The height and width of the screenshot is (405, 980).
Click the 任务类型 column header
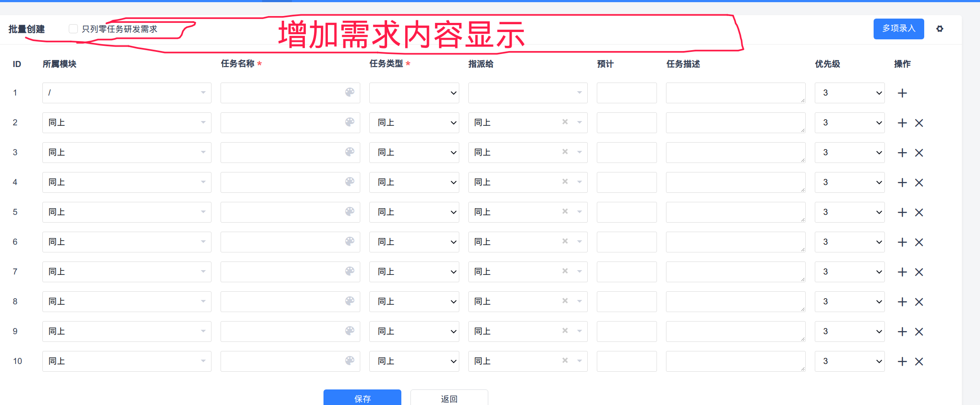(386, 64)
